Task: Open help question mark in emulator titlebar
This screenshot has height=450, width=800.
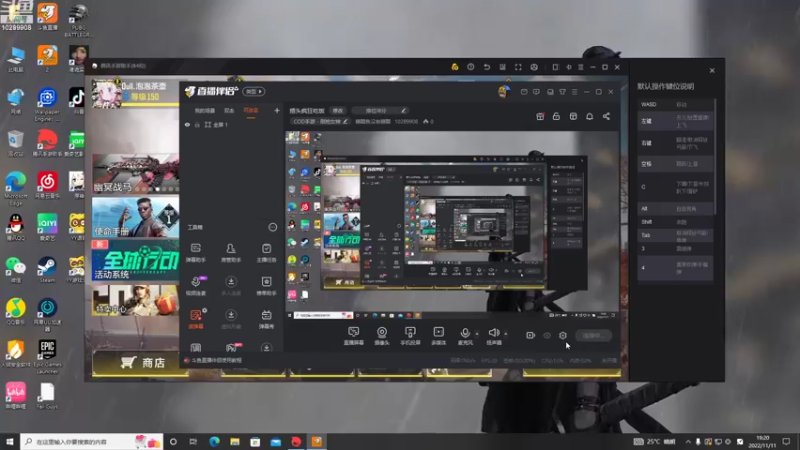Action: click(x=470, y=67)
